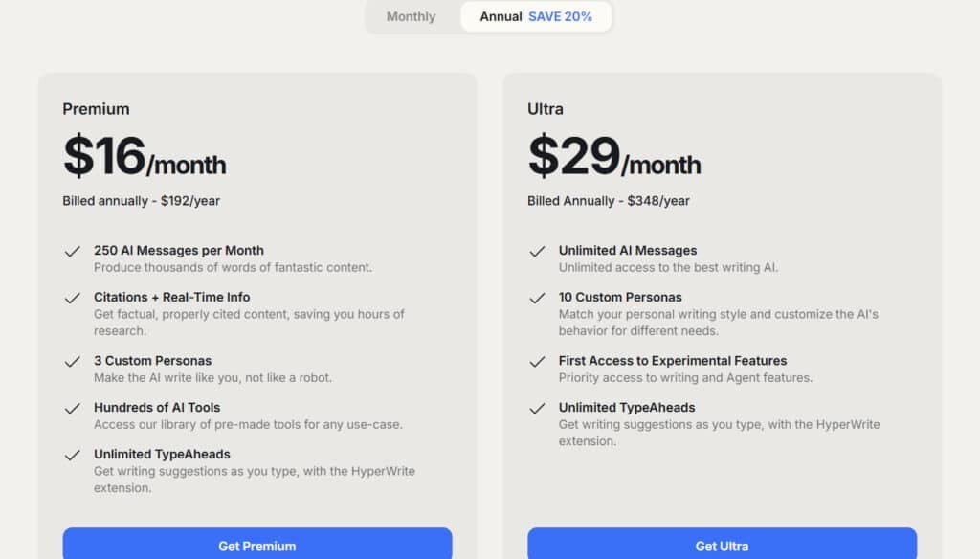Click the Ultra plan heading
Viewport: 980px width, 559px height.
click(x=546, y=109)
